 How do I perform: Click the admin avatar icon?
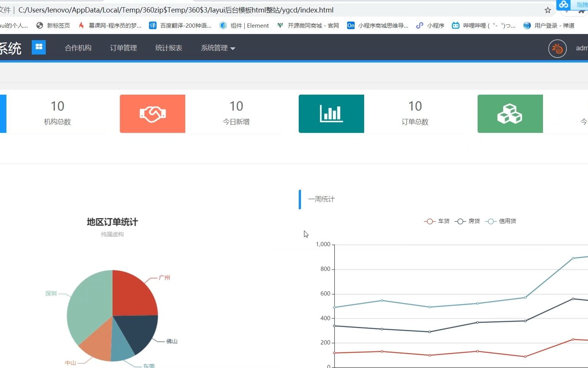tap(557, 48)
